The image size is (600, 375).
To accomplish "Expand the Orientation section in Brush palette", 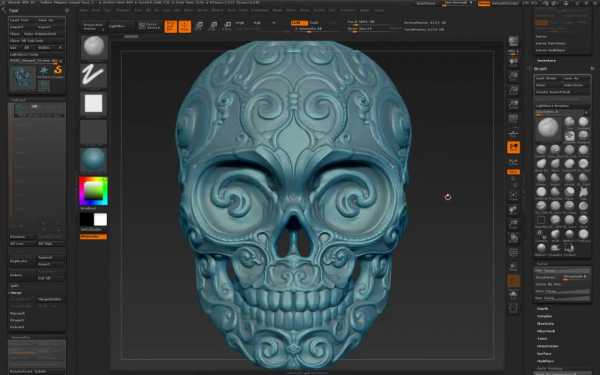I will [548, 346].
